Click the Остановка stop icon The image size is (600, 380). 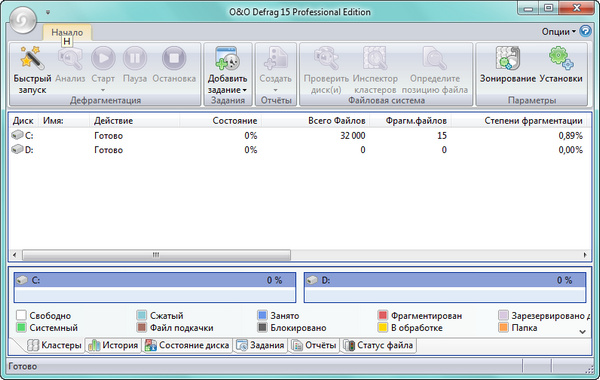(174, 58)
